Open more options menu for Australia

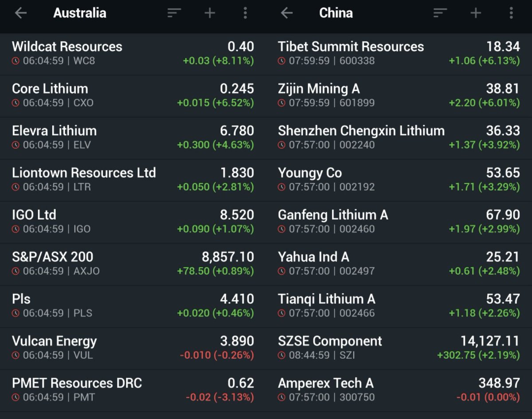click(x=245, y=13)
